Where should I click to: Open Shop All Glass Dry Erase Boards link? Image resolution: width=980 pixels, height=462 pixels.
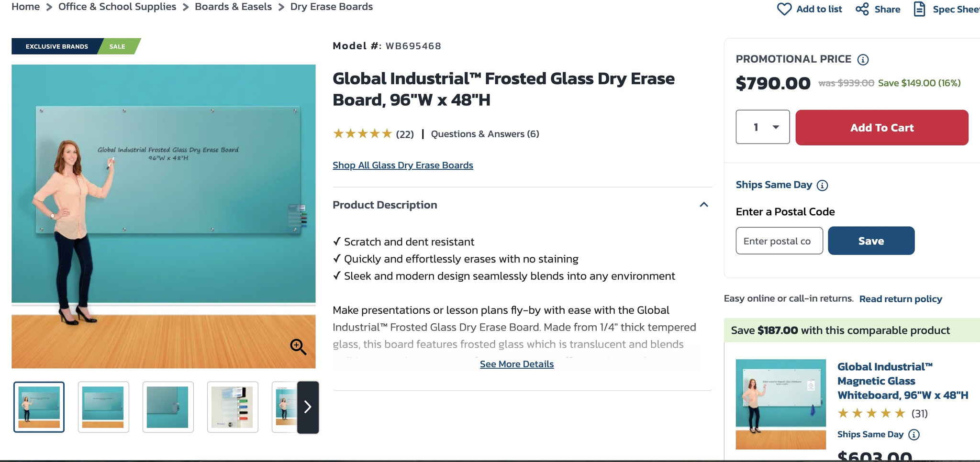pos(403,165)
